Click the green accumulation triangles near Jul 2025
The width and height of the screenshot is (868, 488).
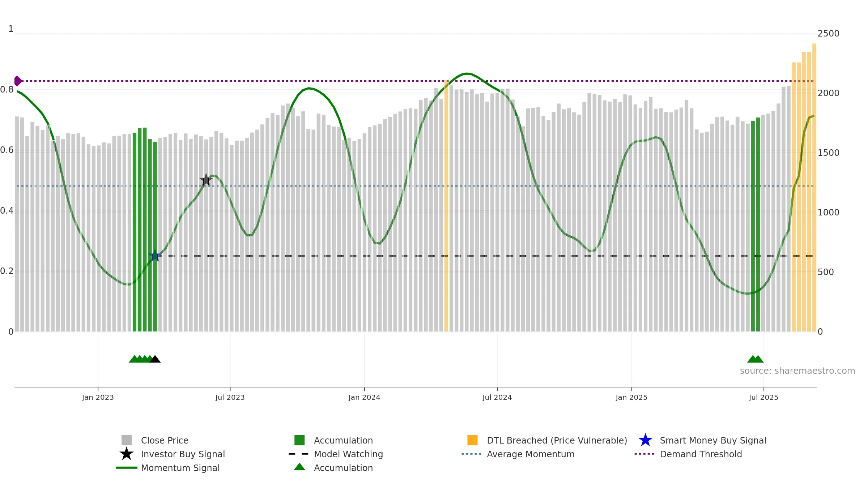[756, 359]
